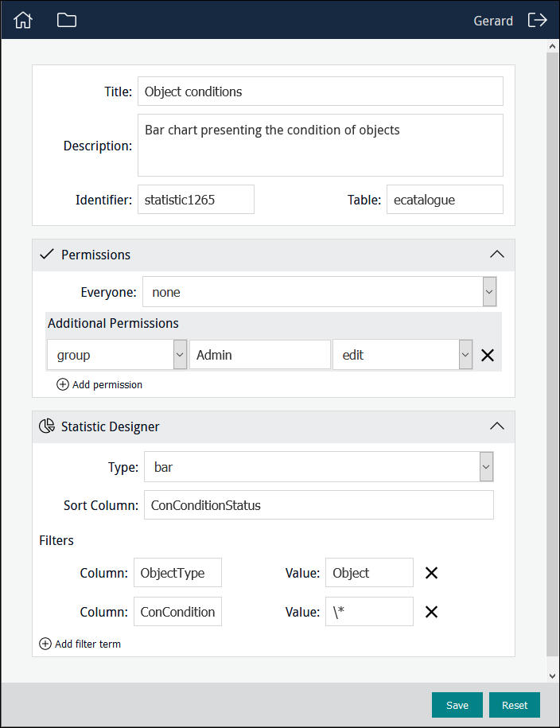Collapse the Statistic Designer section

tap(496, 426)
